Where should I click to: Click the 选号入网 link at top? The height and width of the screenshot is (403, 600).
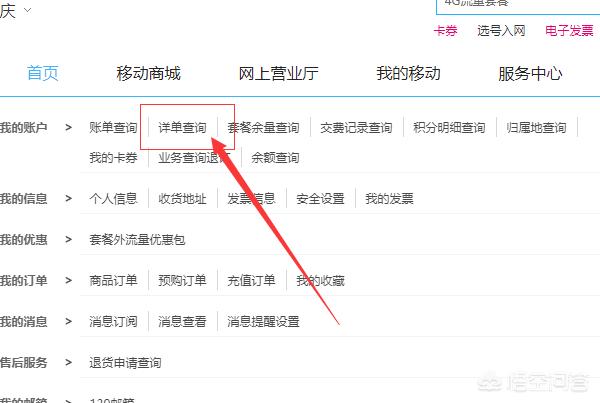point(501,30)
